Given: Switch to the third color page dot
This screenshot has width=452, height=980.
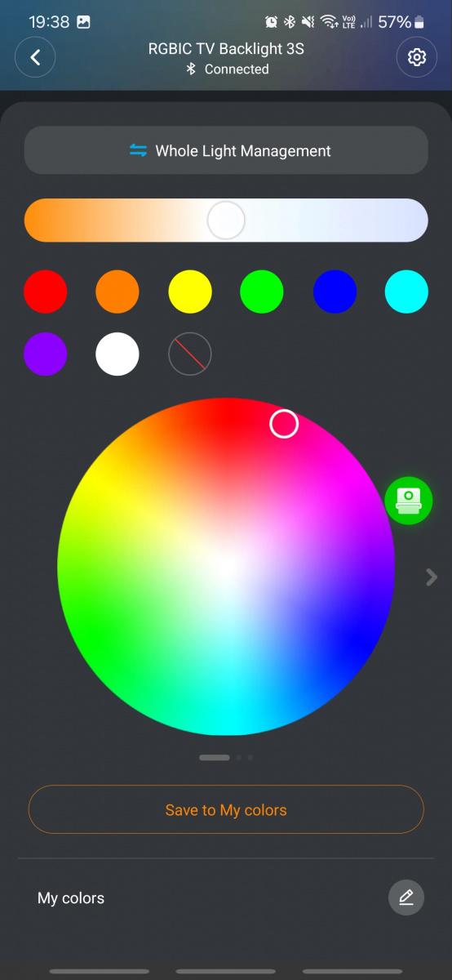Looking at the screenshot, I should coord(250,757).
